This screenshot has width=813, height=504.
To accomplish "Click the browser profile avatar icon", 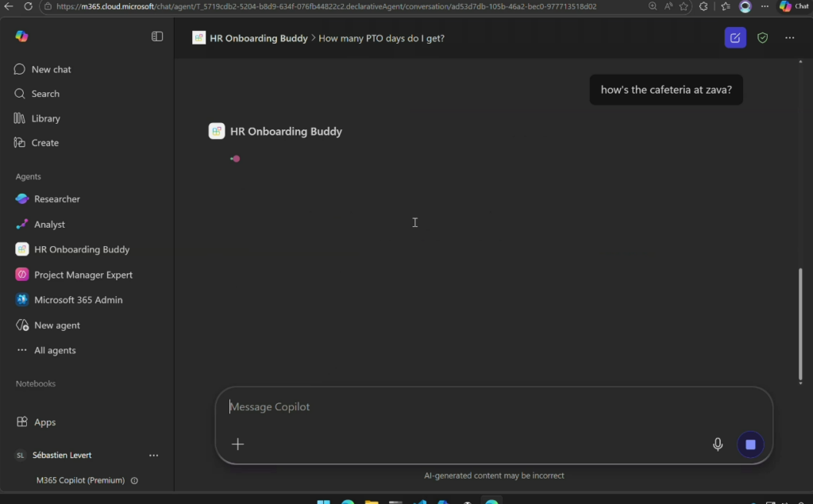I will [x=745, y=6].
